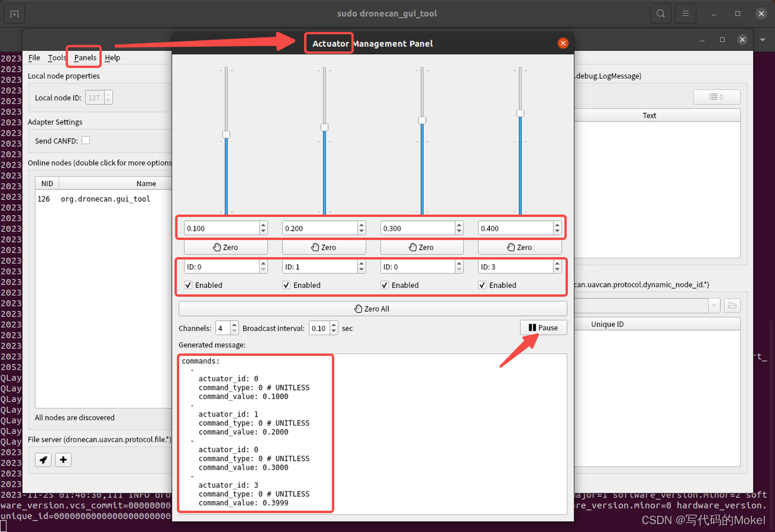Select node 126 org.dronecan.gui_tool in the list

click(x=91, y=199)
